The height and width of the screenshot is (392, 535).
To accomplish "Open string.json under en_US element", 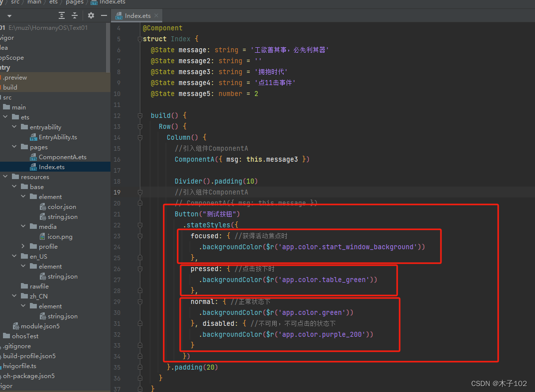I will pos(62,277).
